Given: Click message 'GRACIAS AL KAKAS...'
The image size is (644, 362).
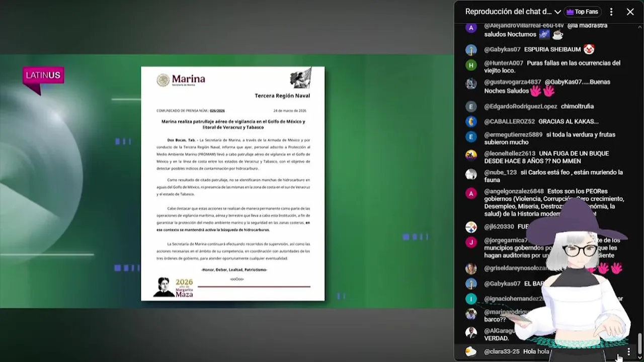Looking at the screenshot, I should coord(569,122).
